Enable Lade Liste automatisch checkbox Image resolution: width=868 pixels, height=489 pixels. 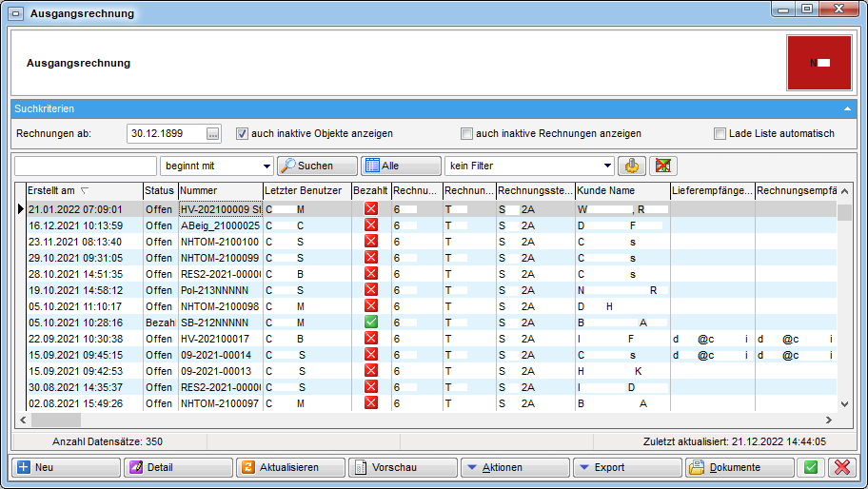click(720, 133)
